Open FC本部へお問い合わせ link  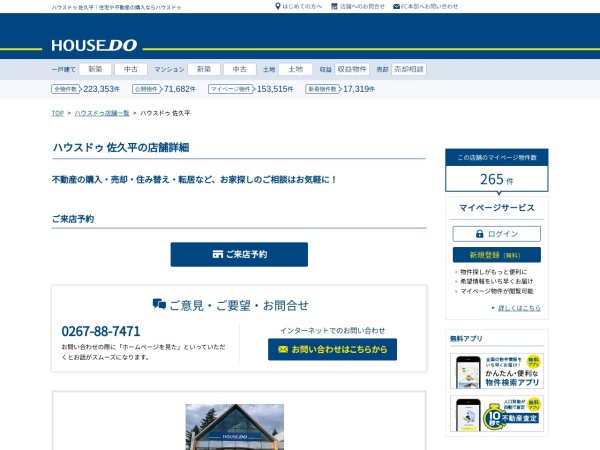pos(429,6)
